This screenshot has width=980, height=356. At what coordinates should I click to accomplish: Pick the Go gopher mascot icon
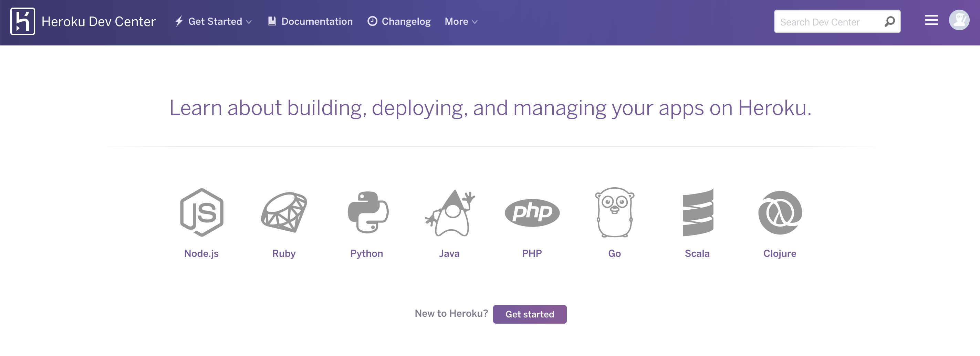coord(614,212)
